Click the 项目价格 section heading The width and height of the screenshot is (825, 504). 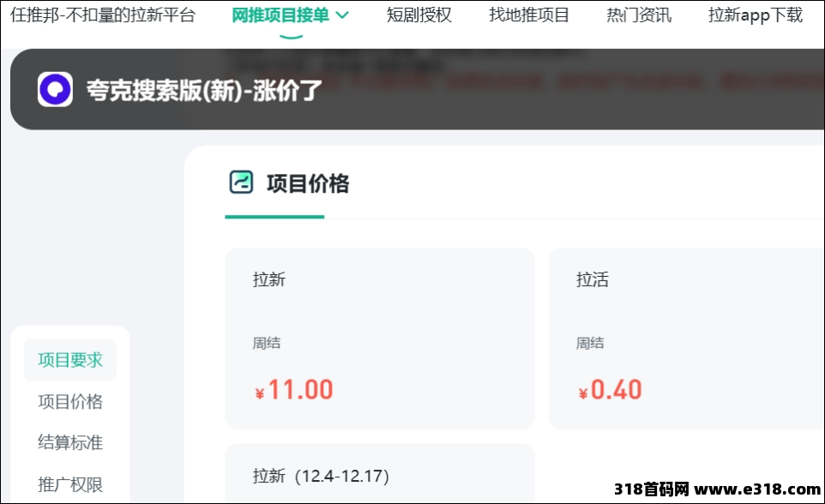[308, 183]
